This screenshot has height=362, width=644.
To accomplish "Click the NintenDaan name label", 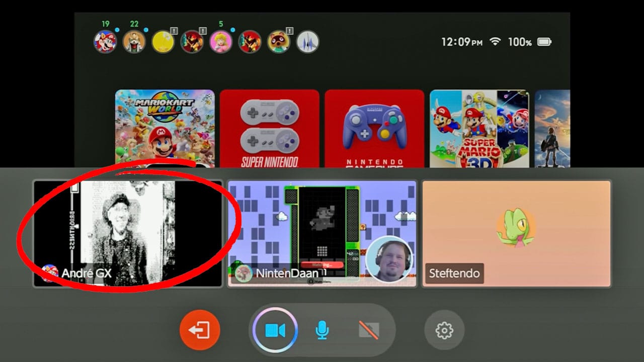I will pyautogui.click(x=287, y=274).
